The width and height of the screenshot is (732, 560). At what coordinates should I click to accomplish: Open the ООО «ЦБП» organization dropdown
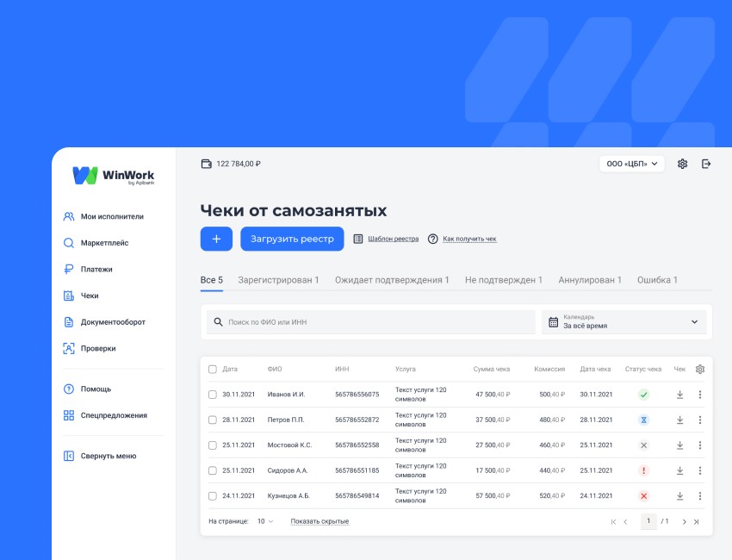tap(632, 164)
